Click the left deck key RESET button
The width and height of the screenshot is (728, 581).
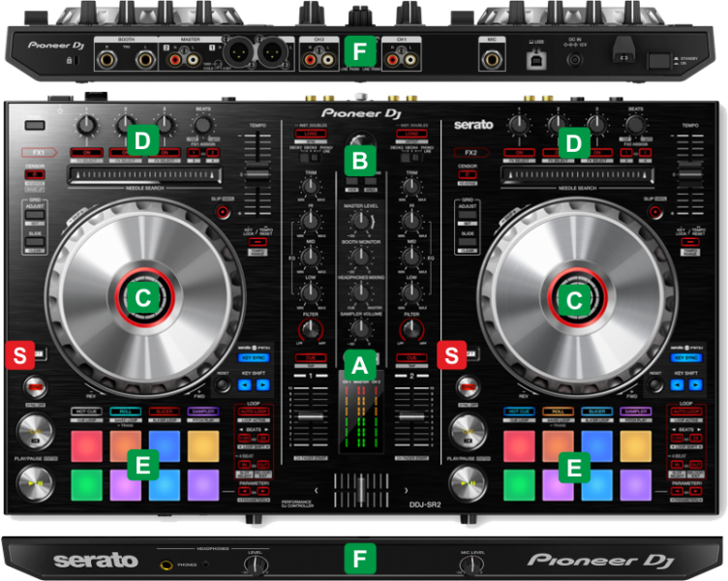[223, 384]
